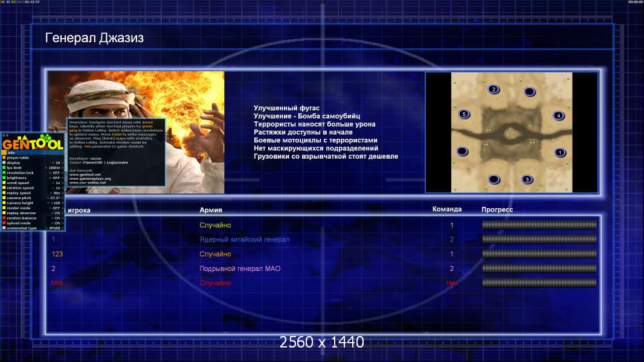Increase fps limit using its right arrow

pos(62,168)
